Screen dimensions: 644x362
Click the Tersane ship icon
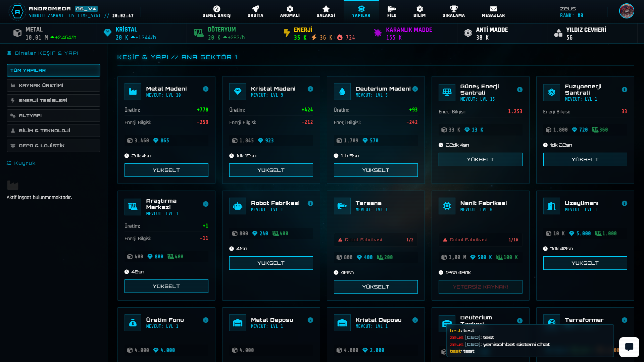click(342, 206)
